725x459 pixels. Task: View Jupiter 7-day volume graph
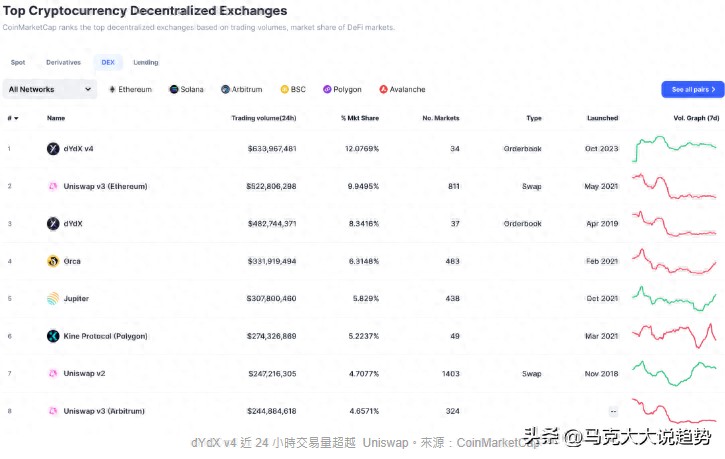click(x=674, y=299)
